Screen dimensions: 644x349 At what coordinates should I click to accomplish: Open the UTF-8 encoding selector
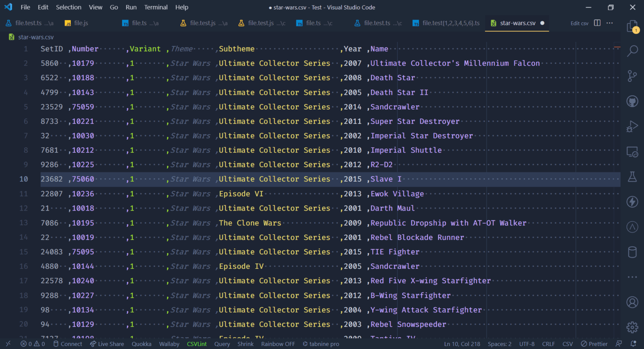coord(527,344)
